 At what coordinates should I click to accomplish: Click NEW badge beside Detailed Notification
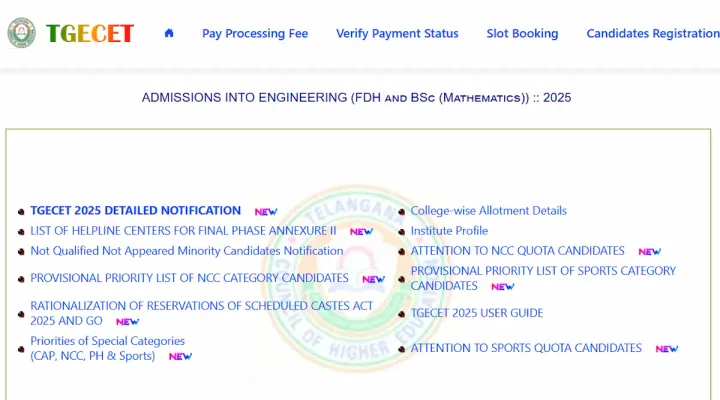click(265, 212)
